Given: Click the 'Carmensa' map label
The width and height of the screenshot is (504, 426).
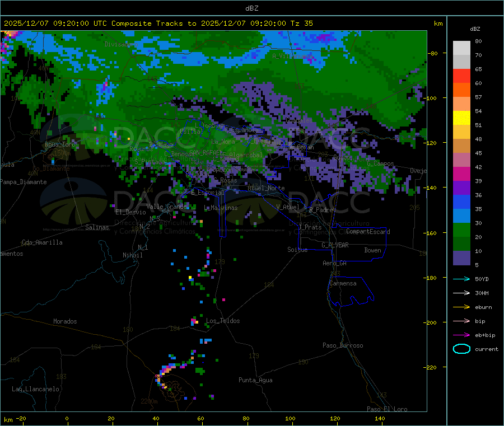Looking at the screenshot, I should click(x=343, y=283).
